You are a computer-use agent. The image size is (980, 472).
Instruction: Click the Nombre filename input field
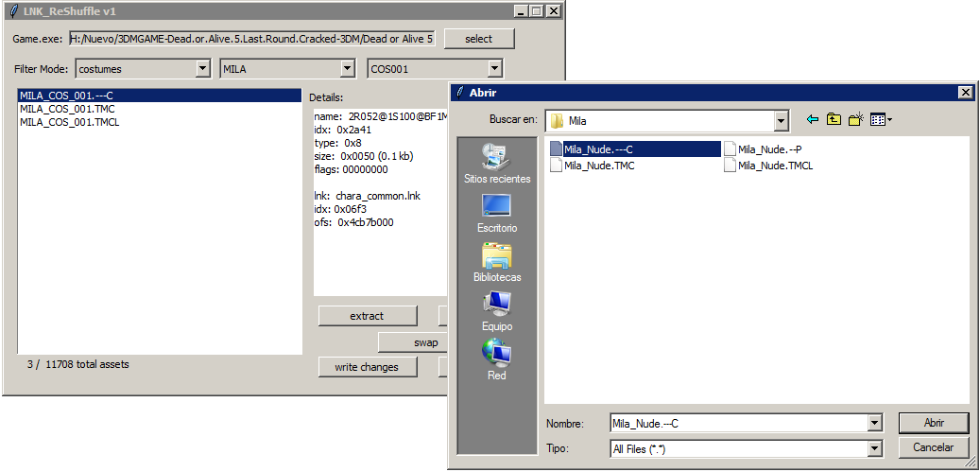(737, 424)
